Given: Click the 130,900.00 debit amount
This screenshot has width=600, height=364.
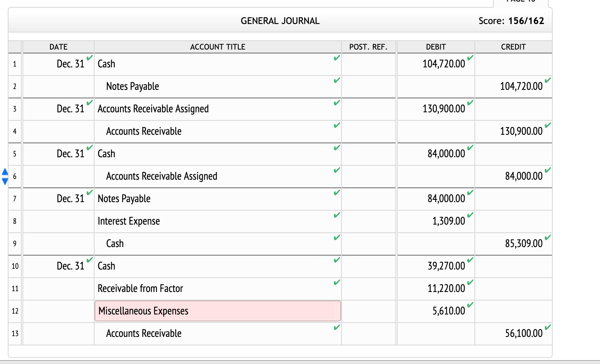Looking at the screenshot, I should tap(444, 109).
